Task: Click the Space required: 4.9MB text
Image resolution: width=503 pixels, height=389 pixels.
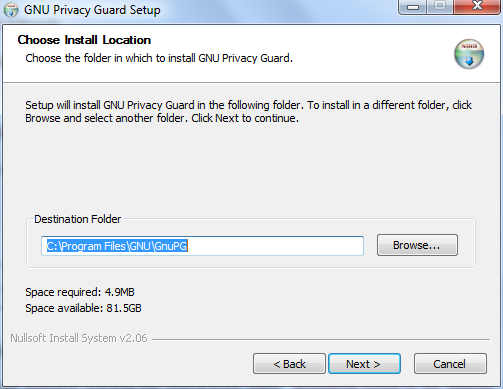Action: click(x=80, y=292)
